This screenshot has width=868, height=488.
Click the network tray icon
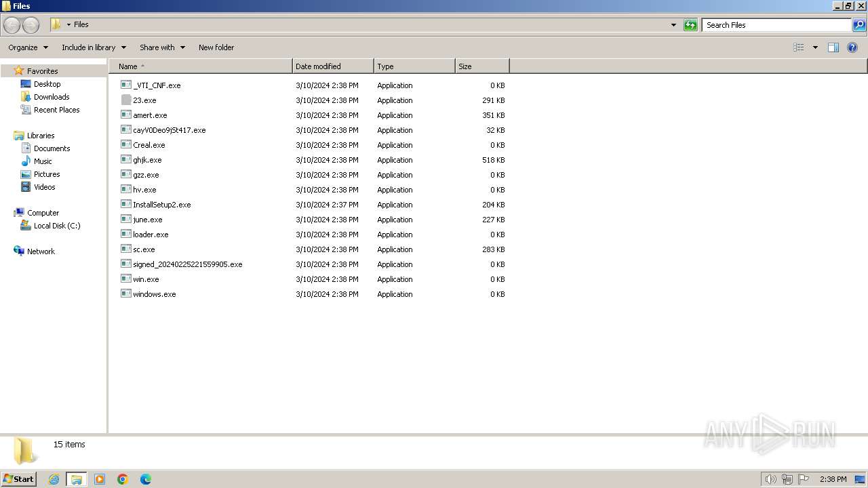tap(787, 479)
